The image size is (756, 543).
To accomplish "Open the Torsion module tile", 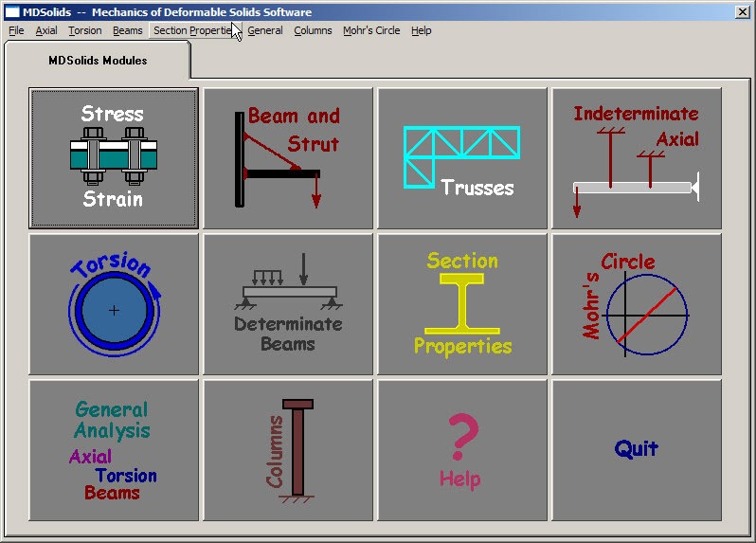I will (114, 304).
